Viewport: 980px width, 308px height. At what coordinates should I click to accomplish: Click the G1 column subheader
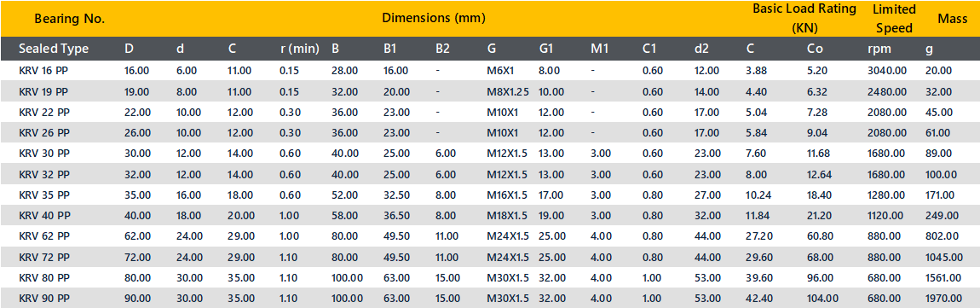[545, 49]
